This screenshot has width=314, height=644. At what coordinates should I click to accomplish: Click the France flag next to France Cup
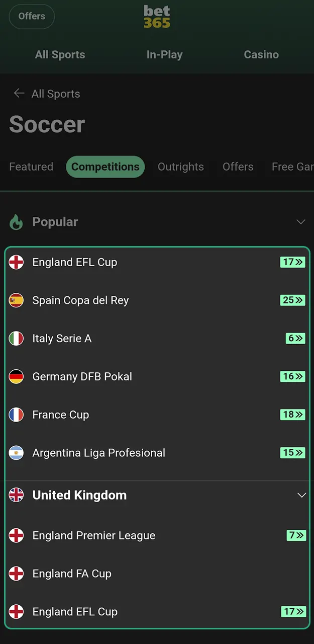tap(17, 415)
